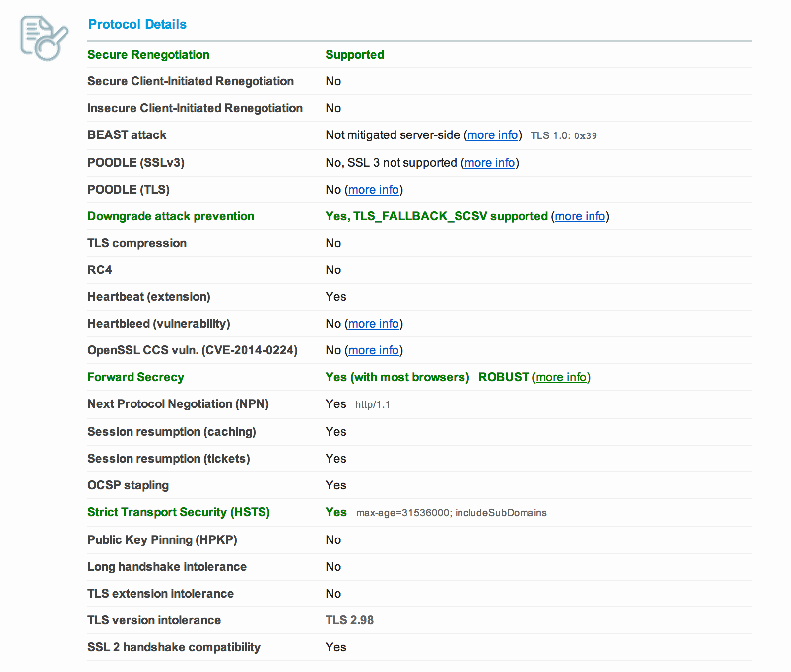This screenshot has width=791, height=672.
Task: Open Downgrade attack prevention more info link
Action: pyautogui.click(x=580, y=216)
